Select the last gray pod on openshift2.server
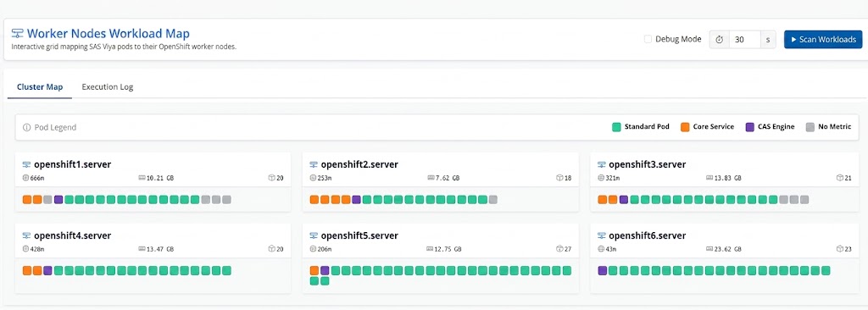Image resolution: width=868 pixels, height=310 pixels. pyautogui.click(x=492, y=199)
